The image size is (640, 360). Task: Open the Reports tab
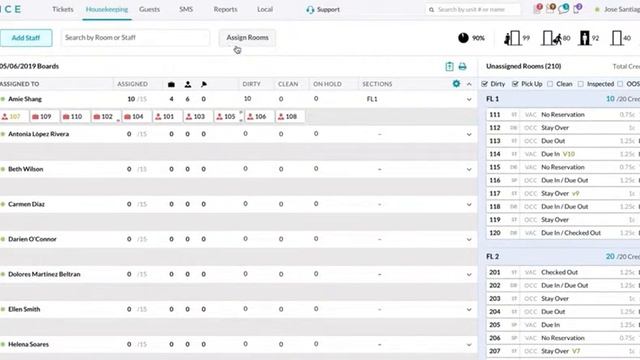pos(225,9)
